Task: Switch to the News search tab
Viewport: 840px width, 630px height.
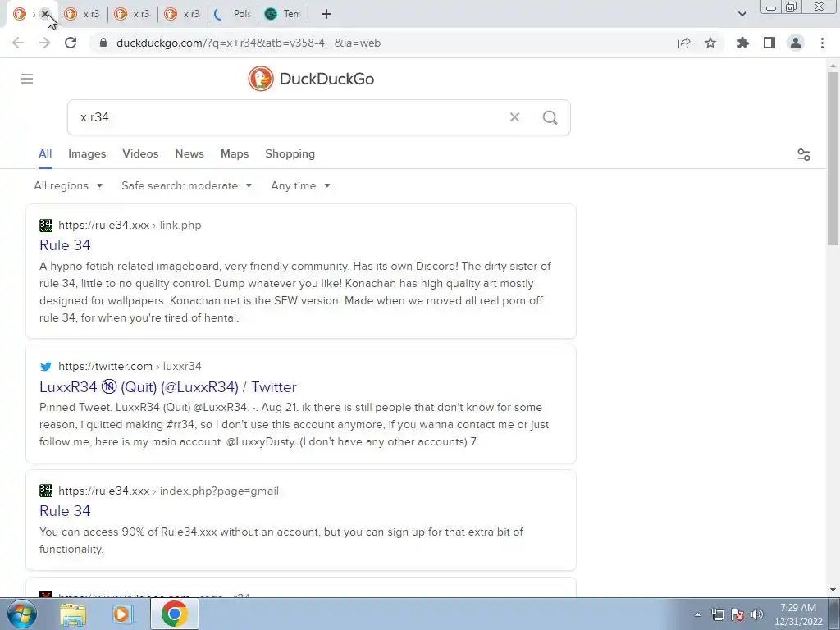Action: (189, 153)
